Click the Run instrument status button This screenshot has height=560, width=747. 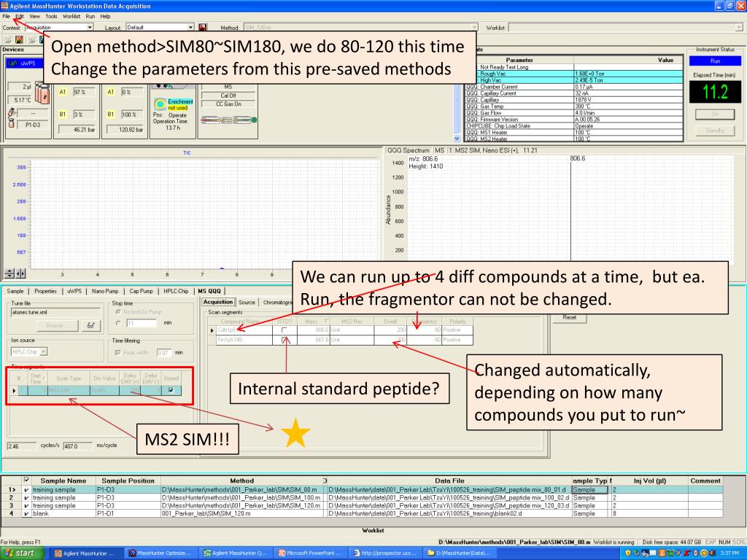pyautogui.click(x=716, y=63)
